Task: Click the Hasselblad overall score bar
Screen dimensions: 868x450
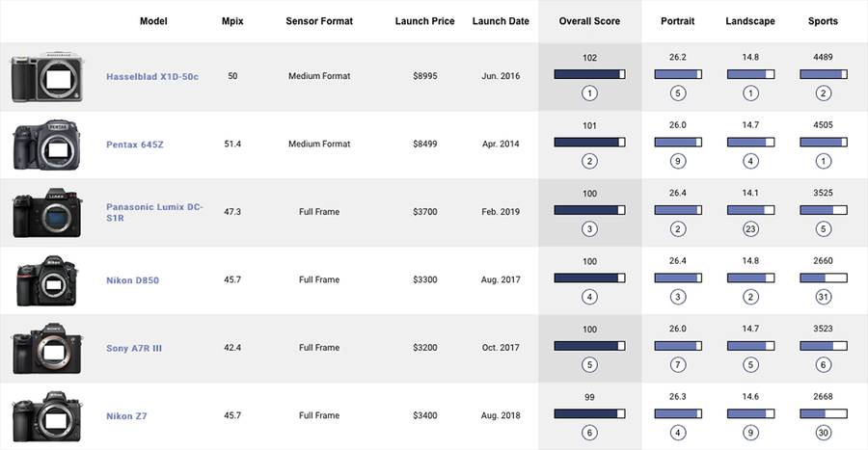Action: pyautogui.click(x=589, y=74)
